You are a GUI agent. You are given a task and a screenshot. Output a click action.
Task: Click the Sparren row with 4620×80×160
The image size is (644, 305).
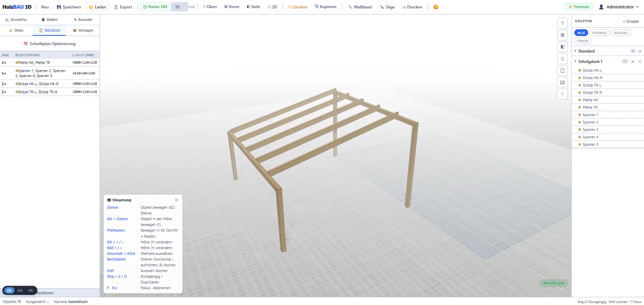click(x=50, y=73)
